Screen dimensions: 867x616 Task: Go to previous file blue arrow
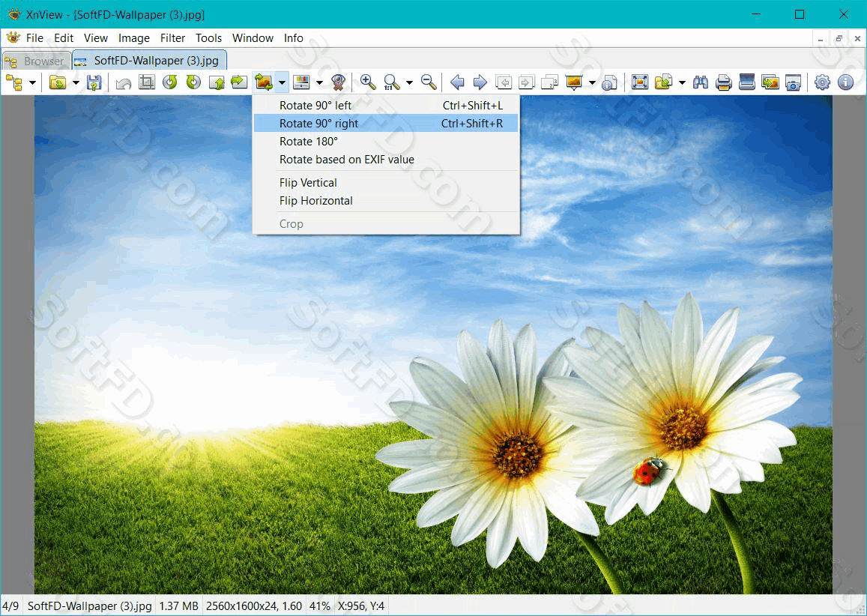point(456,82)
